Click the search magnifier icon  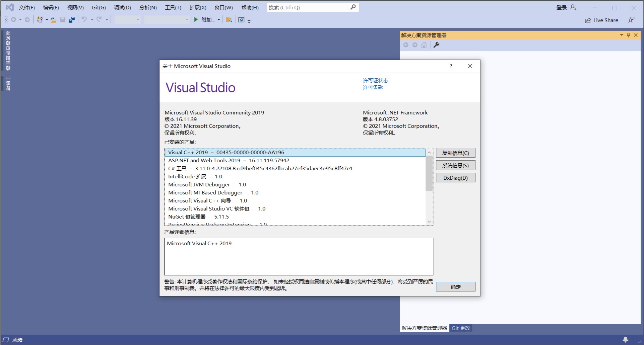click(353, 7)
